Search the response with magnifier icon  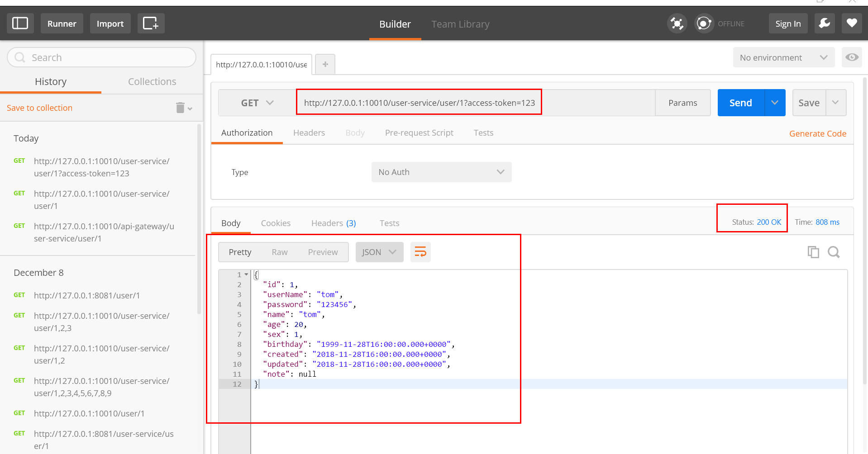tap(834, 252)
